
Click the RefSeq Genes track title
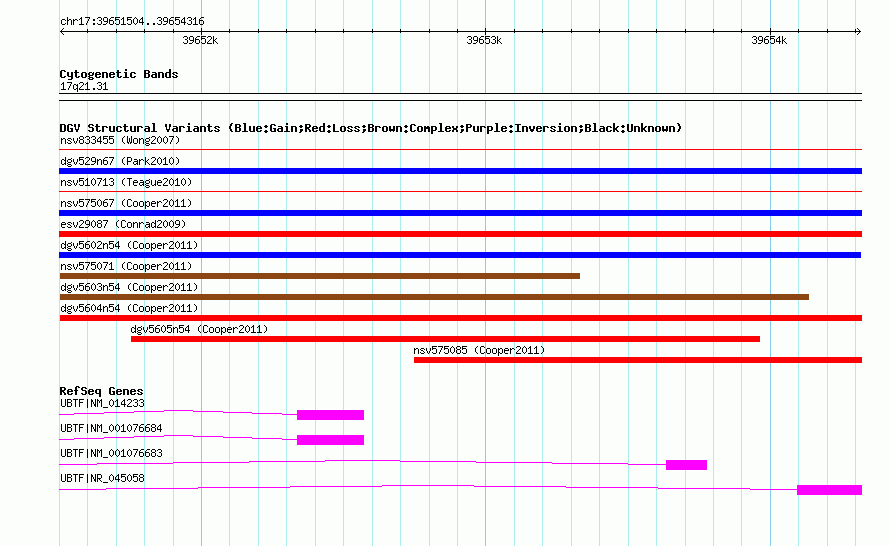101,391
